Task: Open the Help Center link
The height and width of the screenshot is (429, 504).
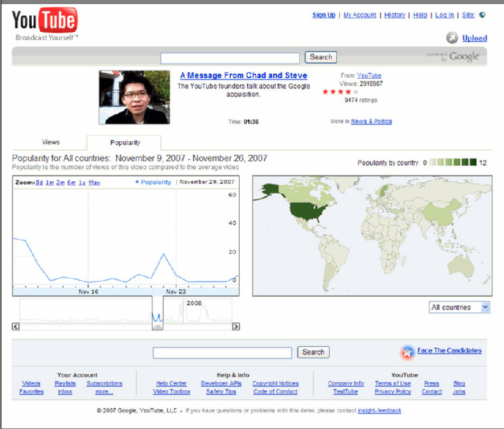Action: [171, 383]
